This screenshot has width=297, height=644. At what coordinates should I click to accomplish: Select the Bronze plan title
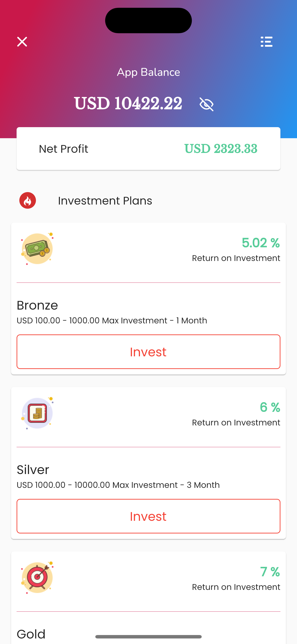38,305
